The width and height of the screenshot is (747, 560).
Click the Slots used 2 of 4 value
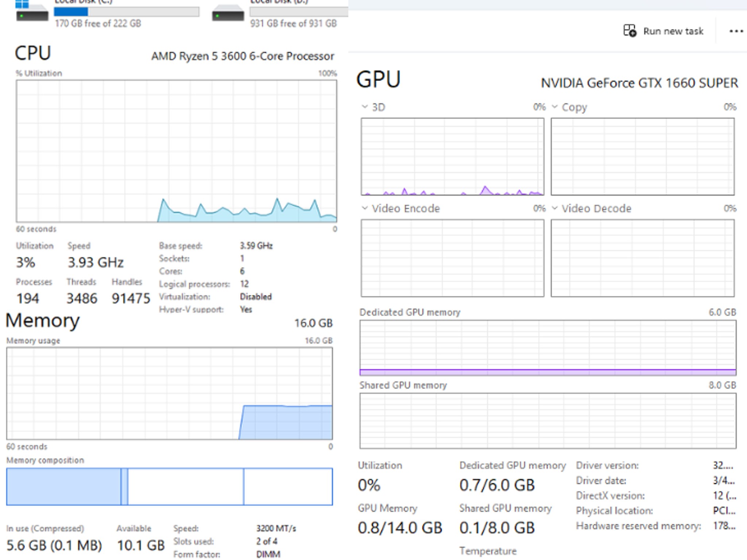pos(267,541)
